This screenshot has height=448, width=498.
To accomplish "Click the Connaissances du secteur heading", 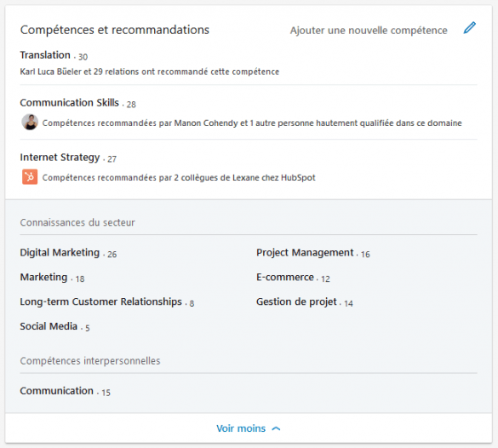I will click(x=77, y=222).
